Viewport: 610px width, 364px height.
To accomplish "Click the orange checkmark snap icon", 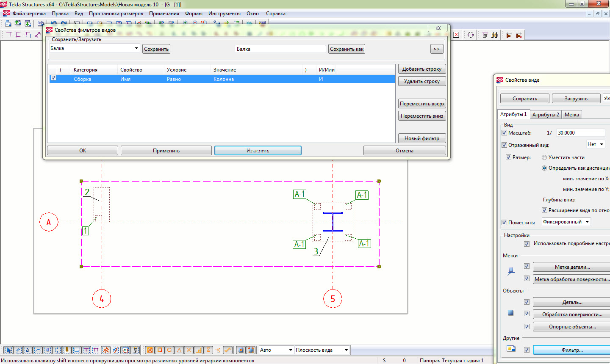I will (228, 350).
